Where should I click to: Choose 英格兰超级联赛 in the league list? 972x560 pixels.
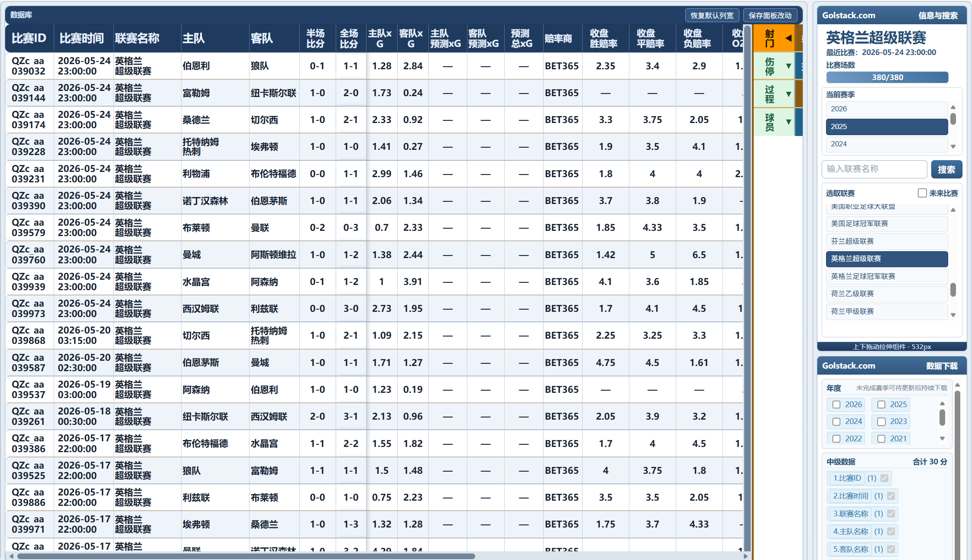pos(887,259)
